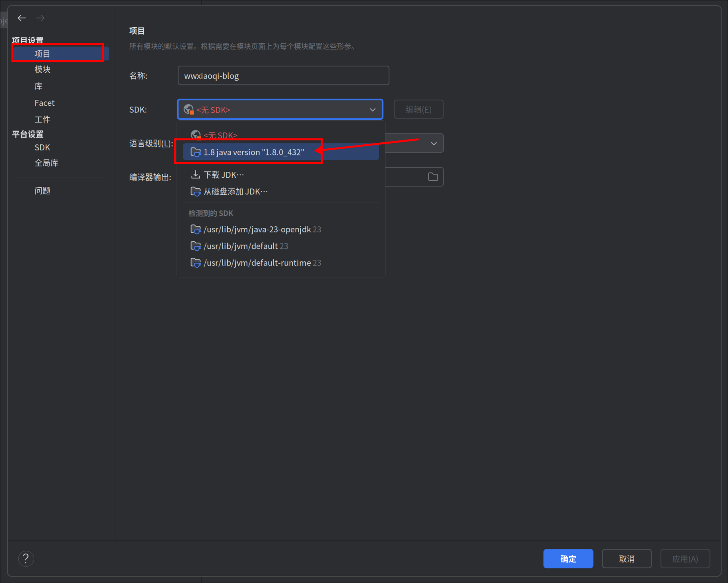Viewport: 728px width, 583px height.
Task: Open SDK under 平台设置
Action: coord(42,148)
